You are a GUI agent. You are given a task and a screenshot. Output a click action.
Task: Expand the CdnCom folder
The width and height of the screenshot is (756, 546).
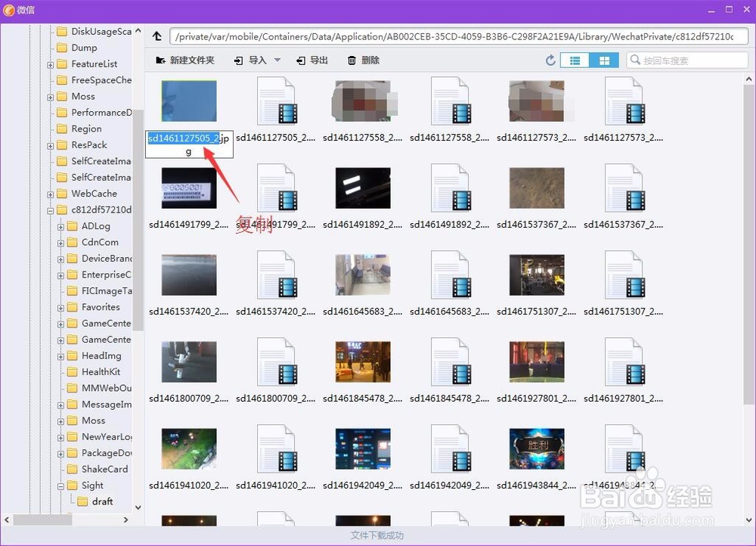click(x=60, y=243)
